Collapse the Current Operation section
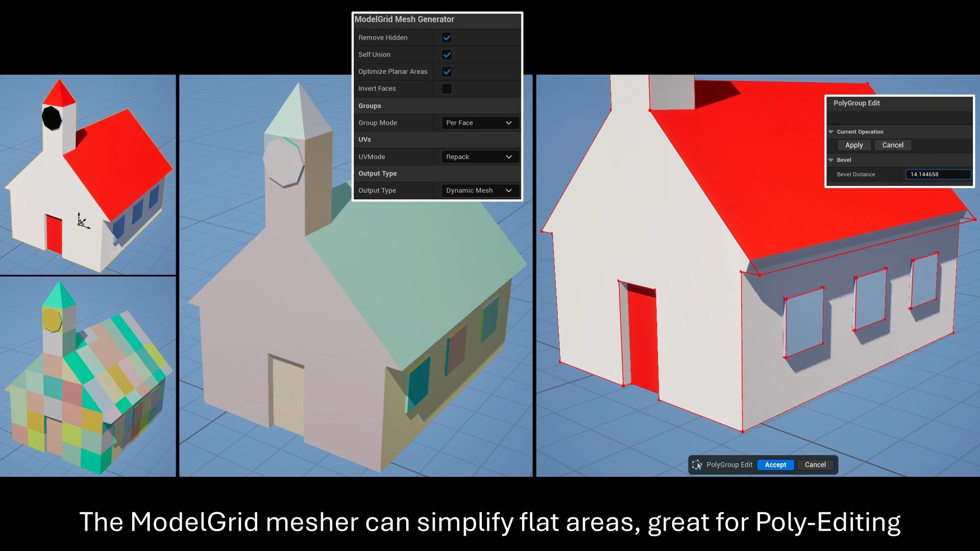This screenshot has height=551, width=980. click(x=831, y=132)
